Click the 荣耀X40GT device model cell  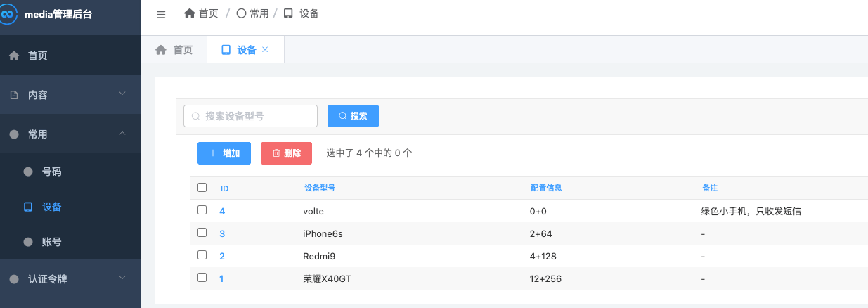click(327, 278)
